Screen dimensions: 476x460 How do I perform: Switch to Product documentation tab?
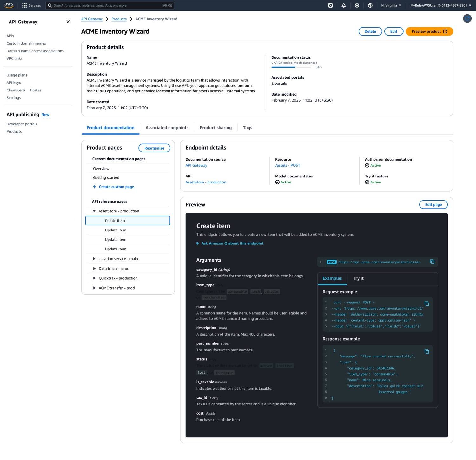pyautogui.click(x=110, y=128)
